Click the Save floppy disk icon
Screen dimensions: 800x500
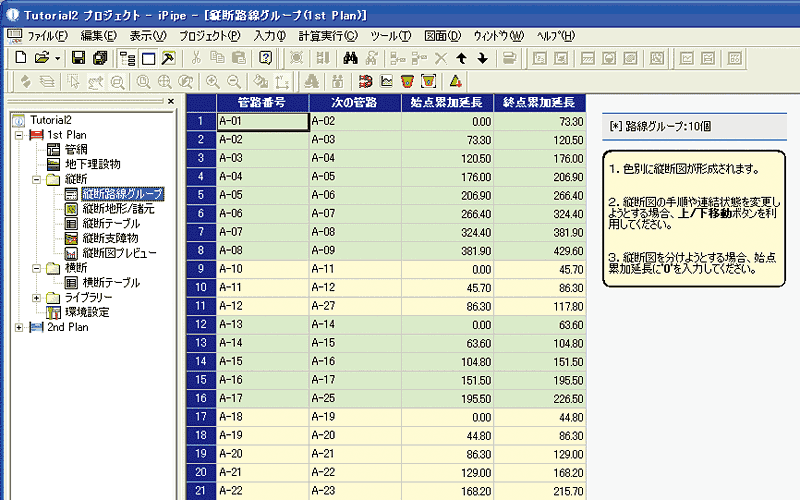coord(78,58)
